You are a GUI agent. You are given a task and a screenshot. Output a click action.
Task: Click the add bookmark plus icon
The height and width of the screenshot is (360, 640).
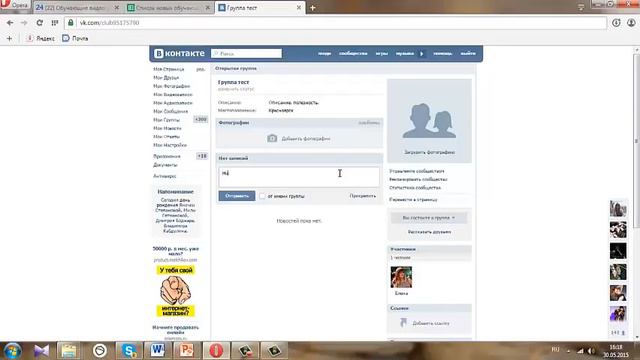[9, 38]
